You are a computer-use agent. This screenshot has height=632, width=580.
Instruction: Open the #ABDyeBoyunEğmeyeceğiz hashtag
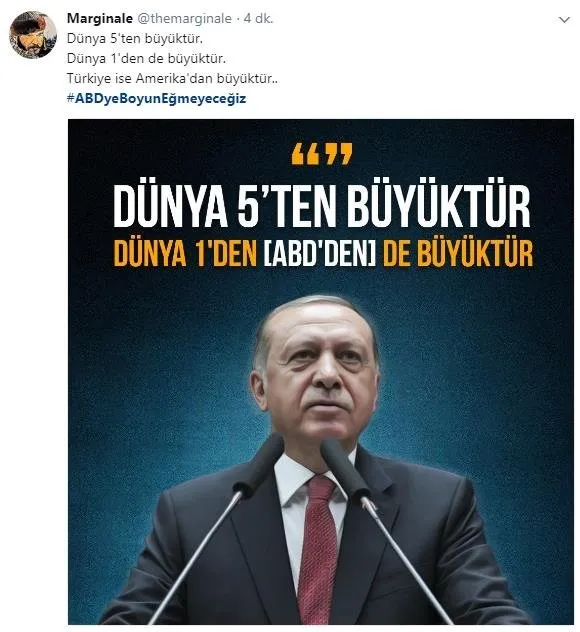[156, 98]
